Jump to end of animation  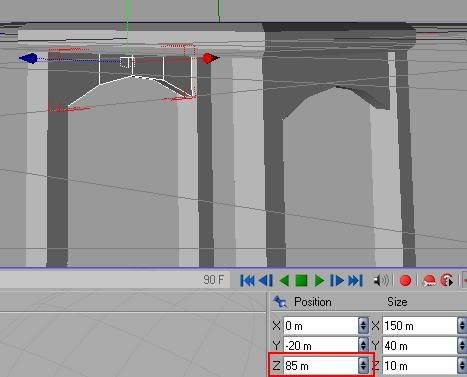tap(355, 281)
